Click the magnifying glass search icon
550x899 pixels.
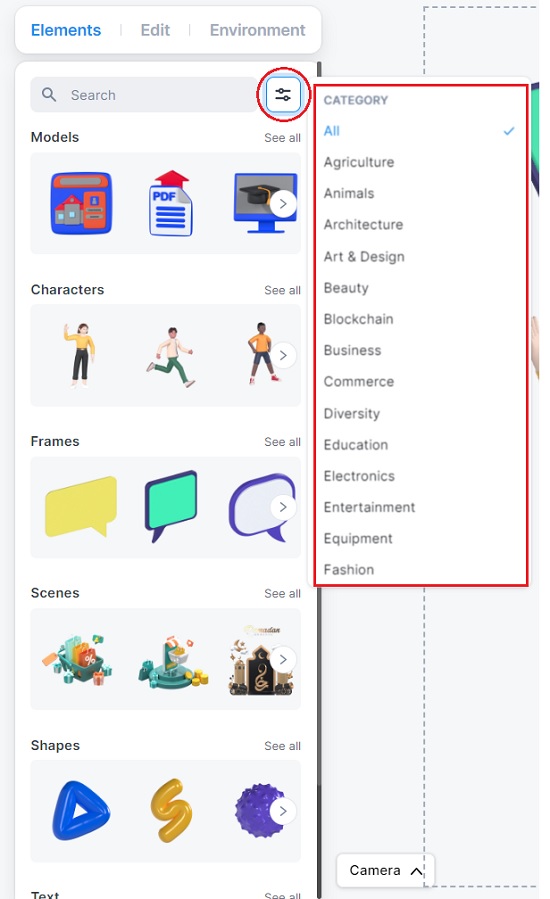click(49, 95)
